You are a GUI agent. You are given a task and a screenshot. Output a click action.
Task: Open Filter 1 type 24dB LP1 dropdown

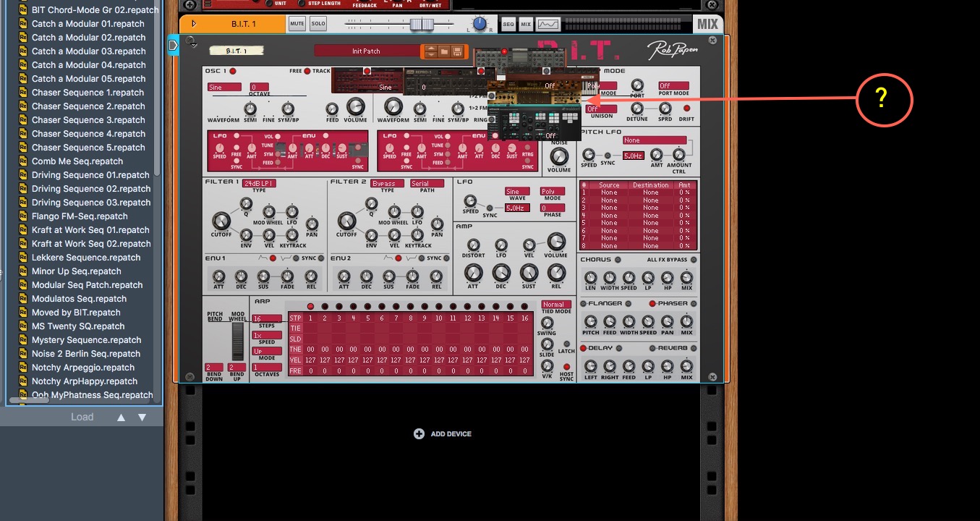[259, 184]
